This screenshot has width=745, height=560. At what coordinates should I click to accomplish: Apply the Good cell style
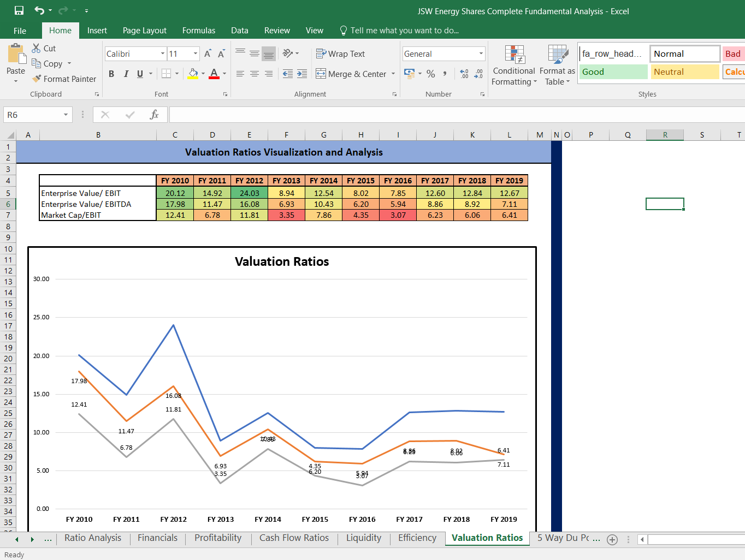coord(613,72)
